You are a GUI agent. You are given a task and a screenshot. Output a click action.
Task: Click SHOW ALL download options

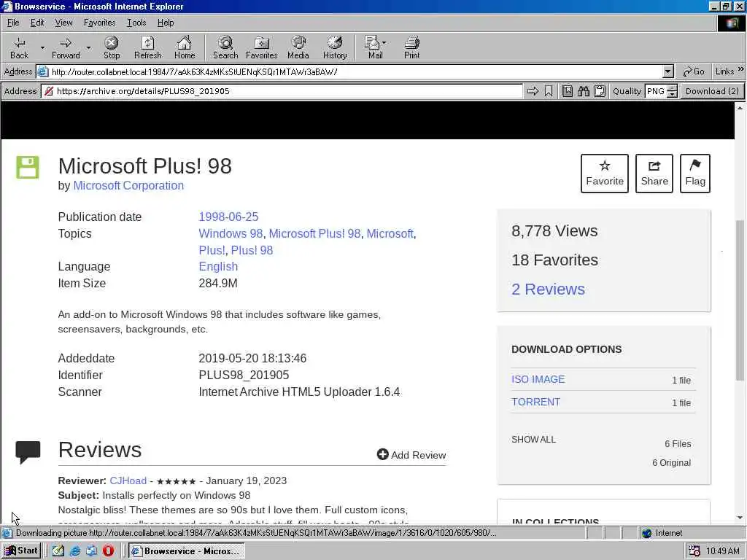click(x=533, y=439)
